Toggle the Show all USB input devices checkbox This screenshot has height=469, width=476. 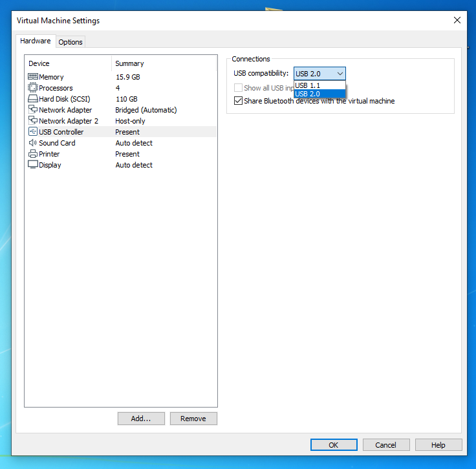(238, 88)
